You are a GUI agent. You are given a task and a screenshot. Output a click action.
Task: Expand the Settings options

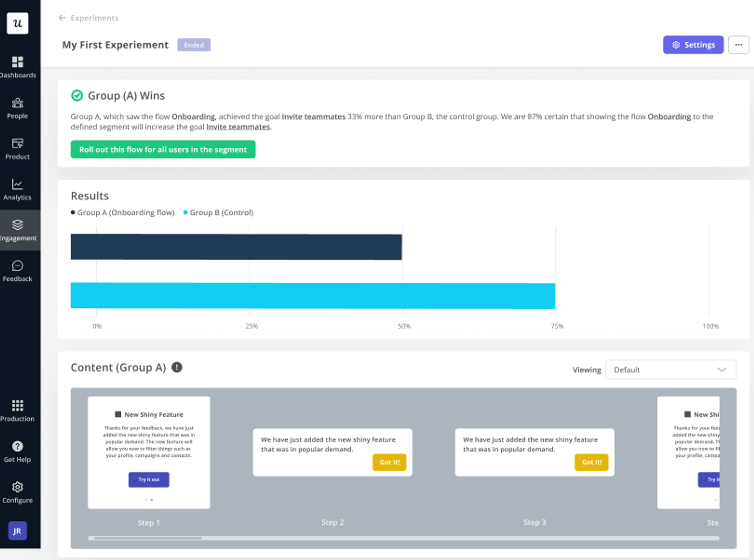pyautogui.click(x=693, y=44)
